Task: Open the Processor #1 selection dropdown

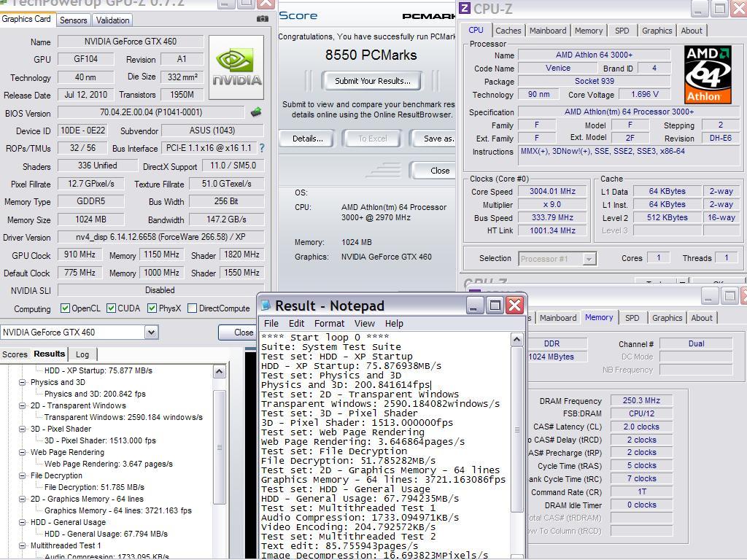Action: tap(589, 259)
